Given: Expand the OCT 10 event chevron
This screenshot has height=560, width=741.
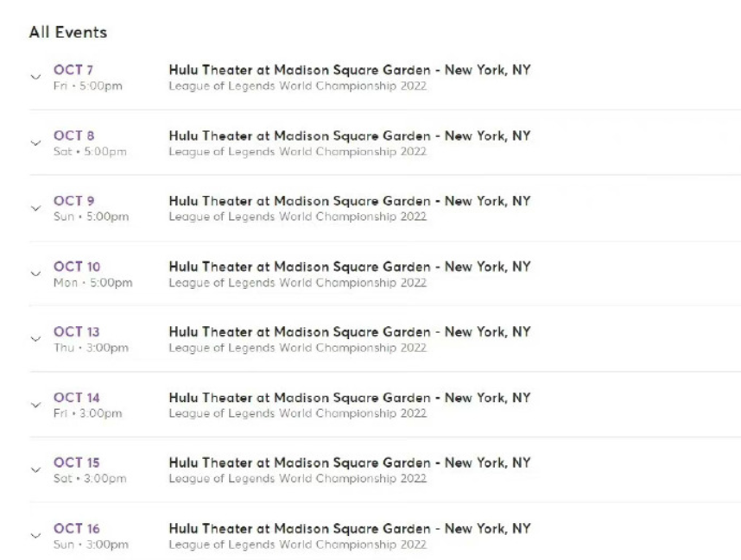Looking at the screenshot, I should 35,274.
